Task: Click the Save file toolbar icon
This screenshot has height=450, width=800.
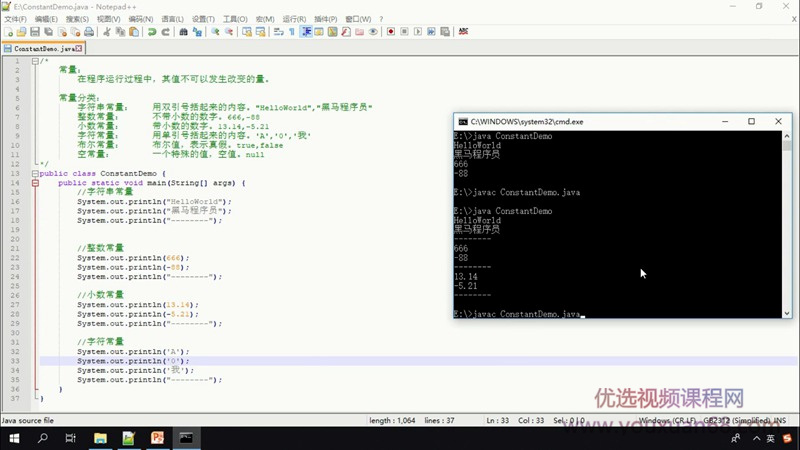Action: (34, 32)
